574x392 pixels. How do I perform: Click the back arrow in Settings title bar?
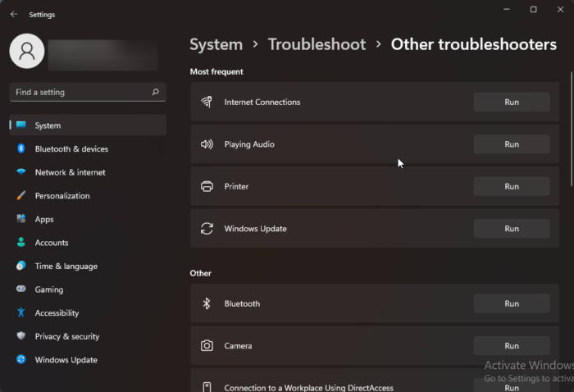coord(14,14)
